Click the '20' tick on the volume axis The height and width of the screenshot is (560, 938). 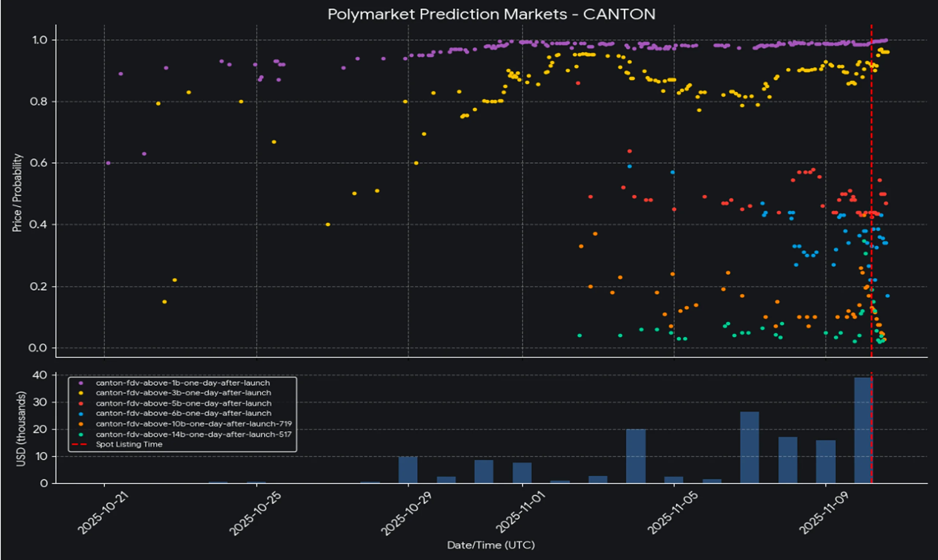tap(40, 430)
